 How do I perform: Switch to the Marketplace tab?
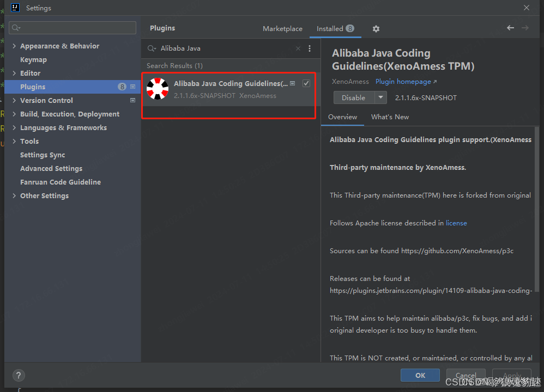click(x=282, y=29)
